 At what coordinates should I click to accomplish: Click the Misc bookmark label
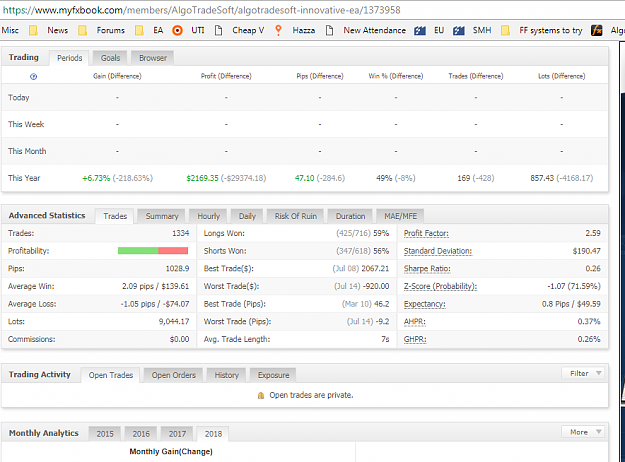(10, 30)
